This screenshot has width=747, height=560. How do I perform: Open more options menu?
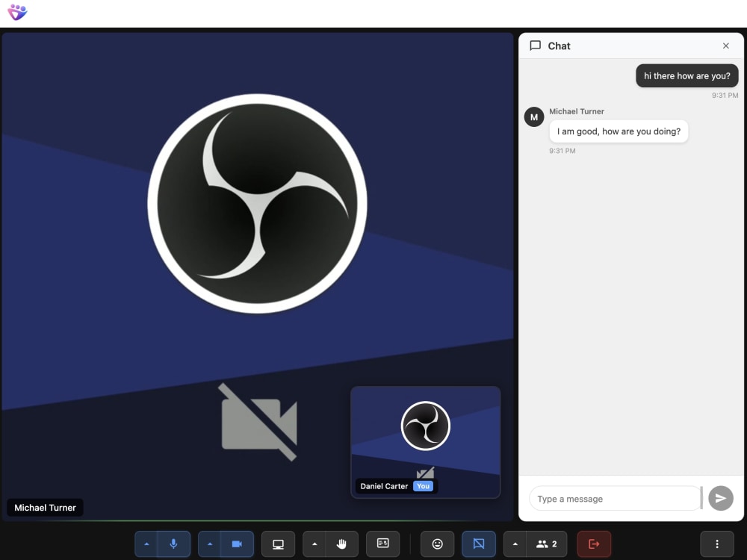717,544
